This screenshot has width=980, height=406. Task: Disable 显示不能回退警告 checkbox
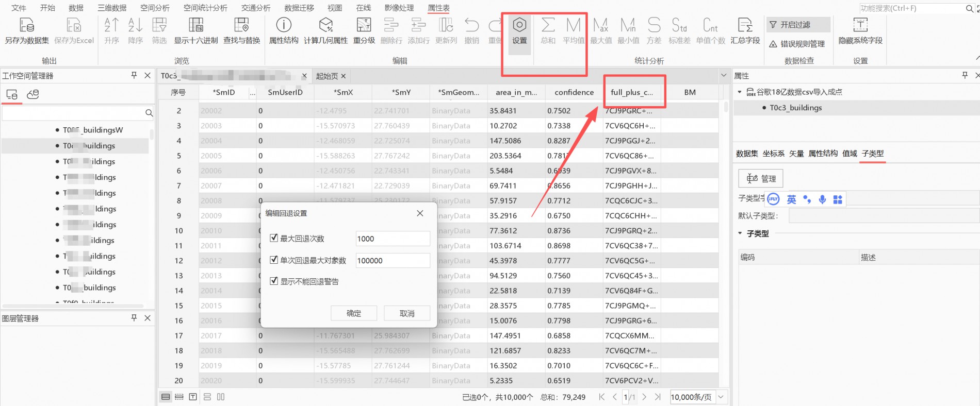click(x=274, y=281)
